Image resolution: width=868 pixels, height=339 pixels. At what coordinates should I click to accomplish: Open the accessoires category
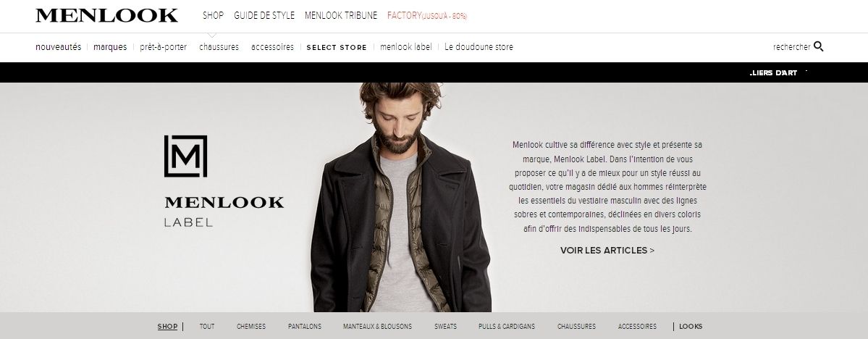(272, 47)
